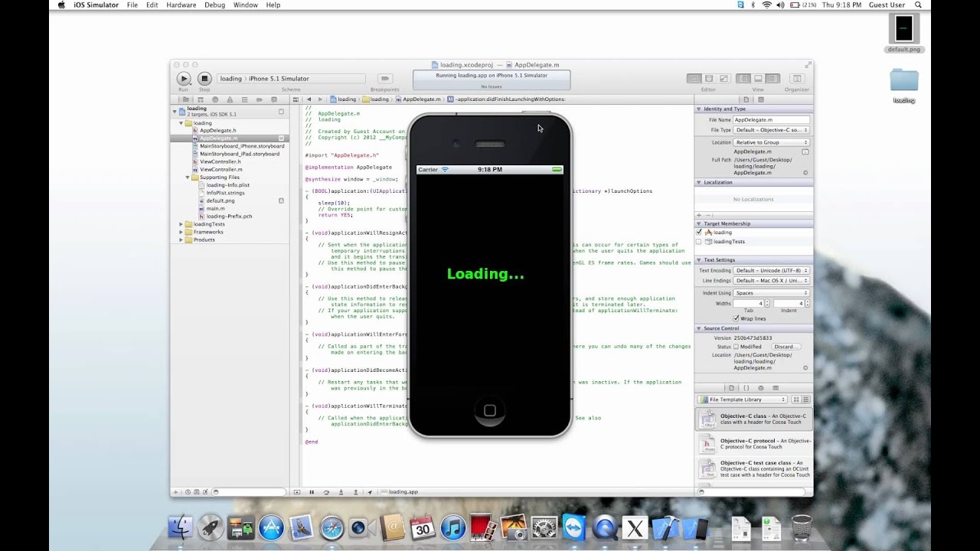Show the Log navigator tab icon
980x551 pixels.
pyautogui.click(x=274, y=99)
